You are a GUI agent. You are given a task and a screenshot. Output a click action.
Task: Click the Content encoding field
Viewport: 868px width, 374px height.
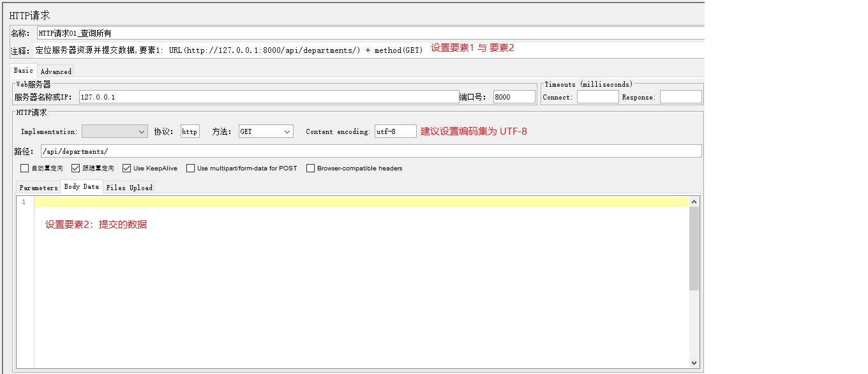click(395, 131)
